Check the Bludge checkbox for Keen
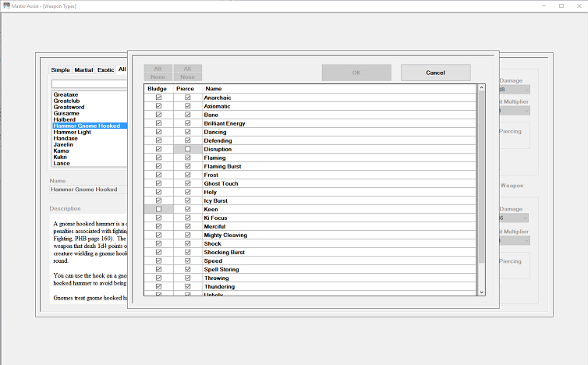The image size is (588, 365). [158, 209]
